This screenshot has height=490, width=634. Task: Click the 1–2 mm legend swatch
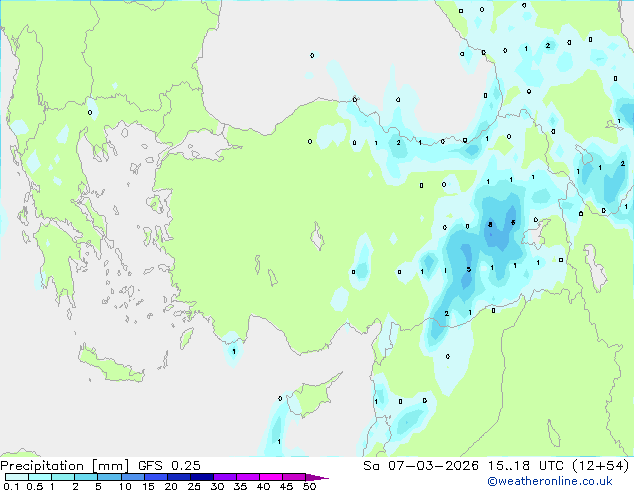coord(63,477)
